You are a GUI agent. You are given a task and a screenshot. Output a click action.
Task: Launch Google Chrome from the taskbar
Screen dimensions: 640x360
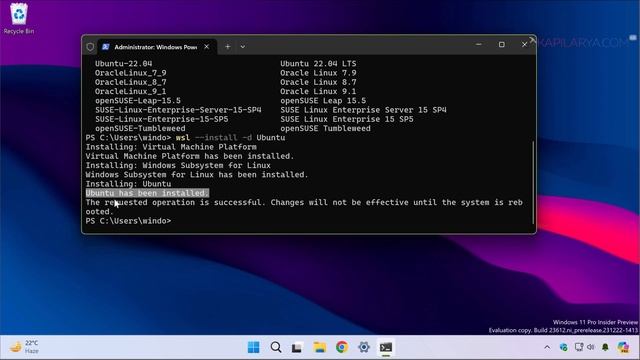click(x=342, y=347)
